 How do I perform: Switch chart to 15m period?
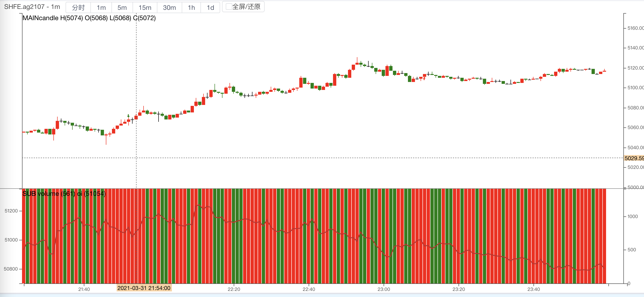[145, 7]
